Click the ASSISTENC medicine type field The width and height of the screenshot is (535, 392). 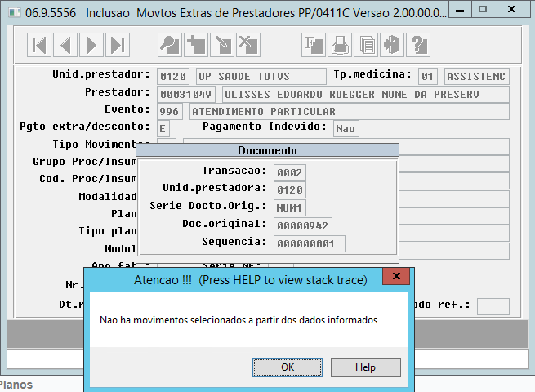477,77
